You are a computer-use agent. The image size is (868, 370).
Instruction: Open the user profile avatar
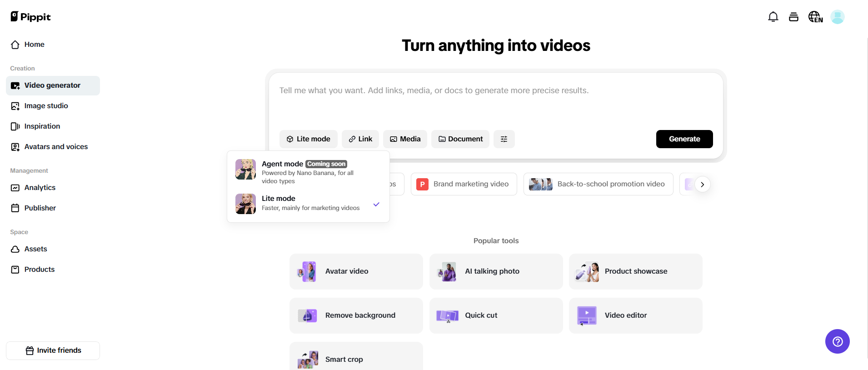coord(837,17)
